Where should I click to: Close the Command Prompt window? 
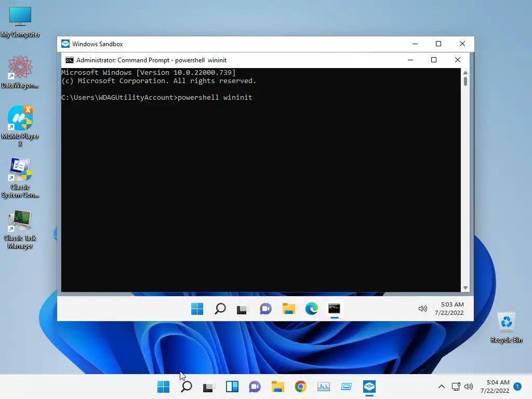click(x=457, y=60)
